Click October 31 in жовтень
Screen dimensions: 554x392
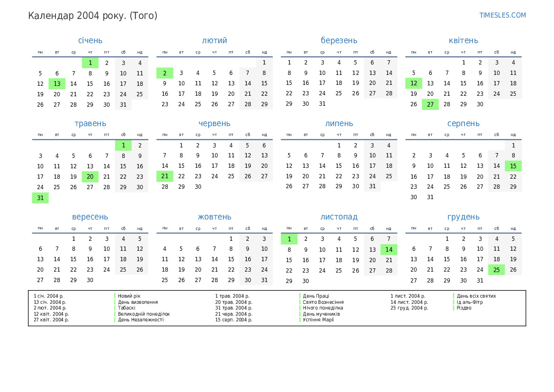pyautogui.click(x=264, y=280)
